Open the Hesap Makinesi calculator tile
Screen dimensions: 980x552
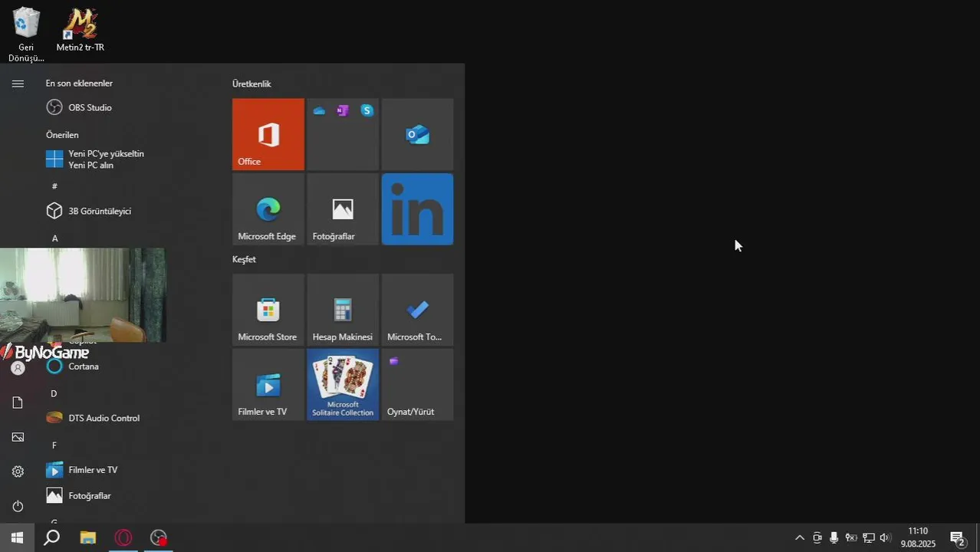tap(343, 310)
